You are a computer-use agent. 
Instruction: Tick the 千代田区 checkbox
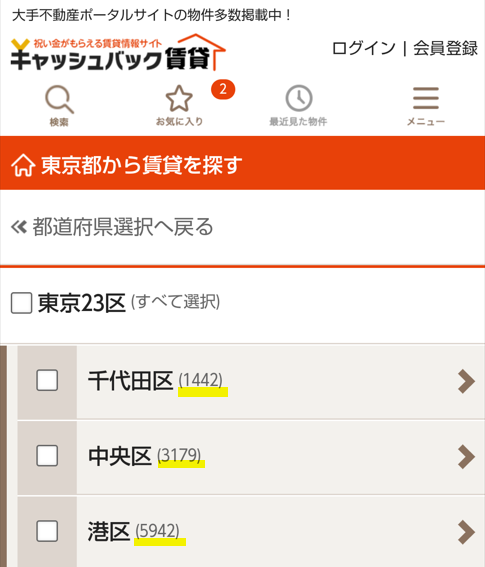click(x=47, y=380)
